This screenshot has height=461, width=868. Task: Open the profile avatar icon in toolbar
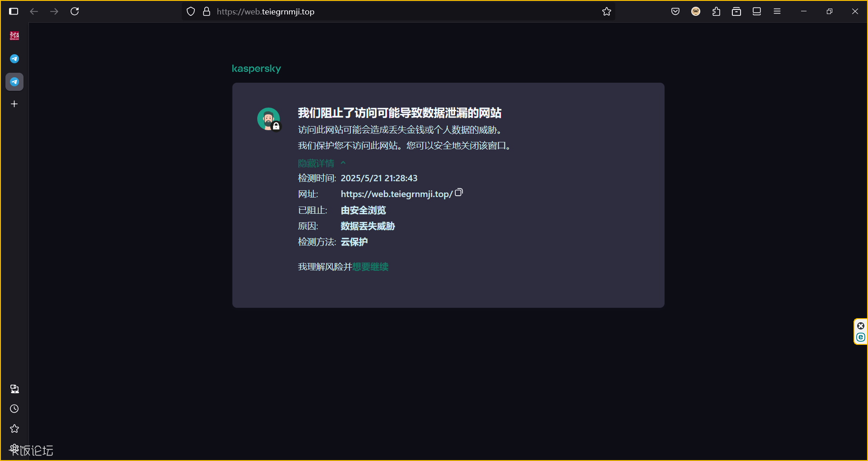[x=696, y=11]
